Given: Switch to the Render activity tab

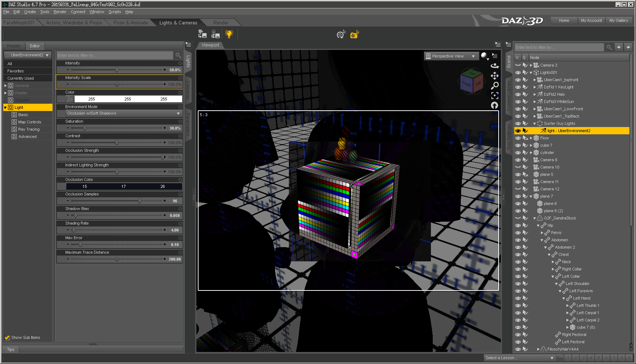Looking at the screenshot, I should [x=221, y=23].
